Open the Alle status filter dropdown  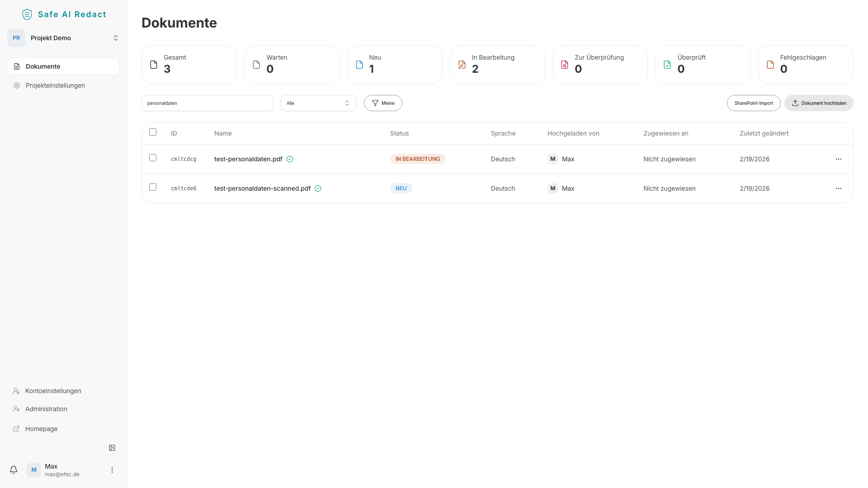(318, 103)
